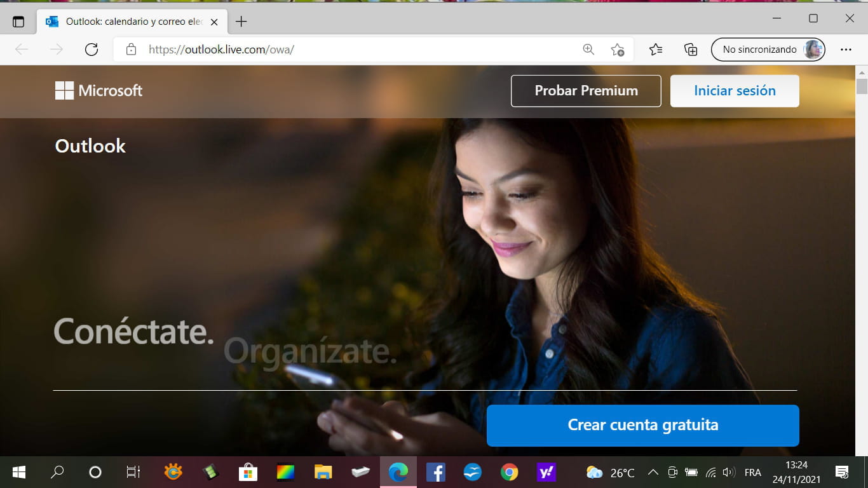Open the volume speaker tray icon
The image size is (868, 488).
[729, 472]
